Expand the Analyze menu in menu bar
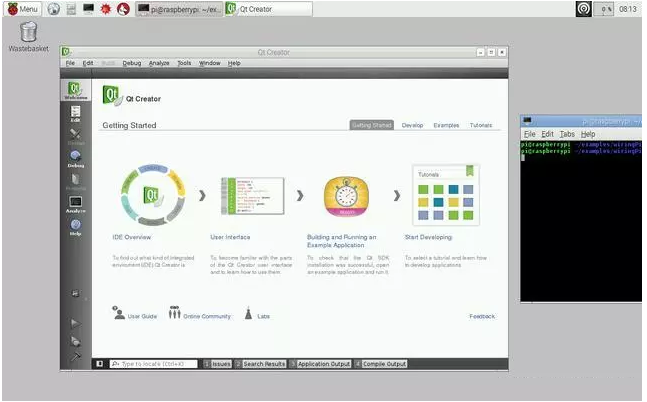The image size is (647, 402). click(x=159, y=63)
